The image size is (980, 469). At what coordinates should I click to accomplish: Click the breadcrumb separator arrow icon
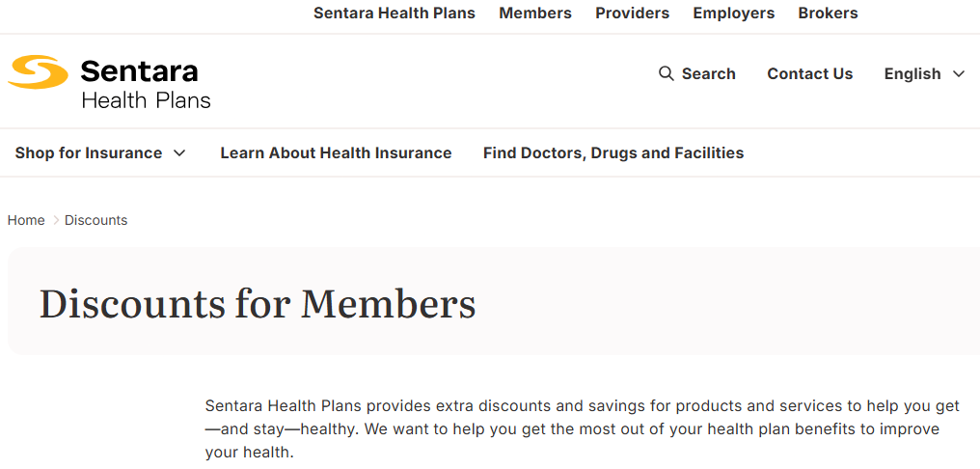[55, 220]
